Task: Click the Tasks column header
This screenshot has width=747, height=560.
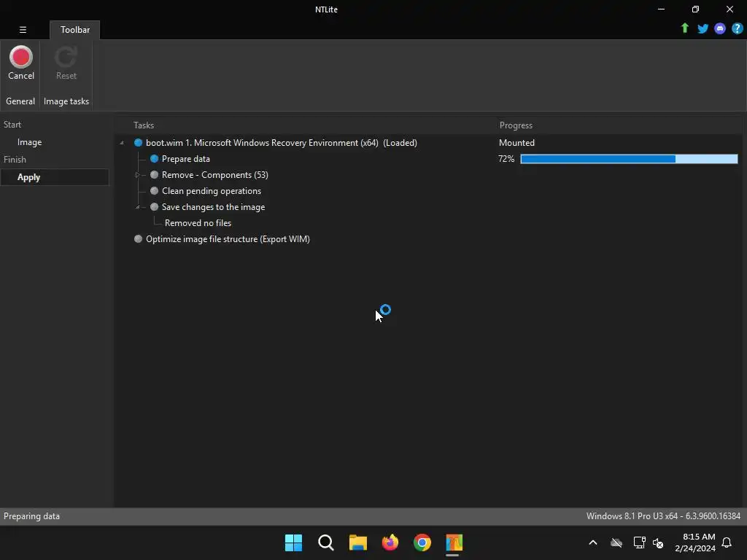Action: 144,125
